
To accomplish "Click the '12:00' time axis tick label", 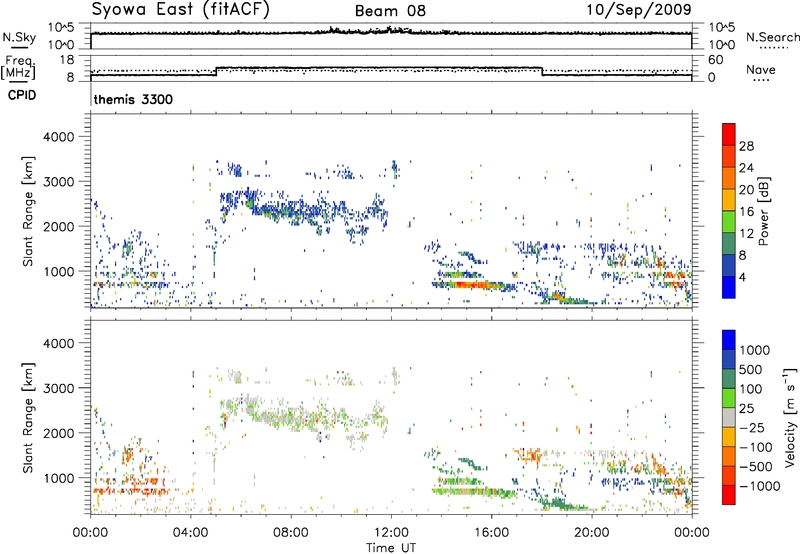I will 391,533.
